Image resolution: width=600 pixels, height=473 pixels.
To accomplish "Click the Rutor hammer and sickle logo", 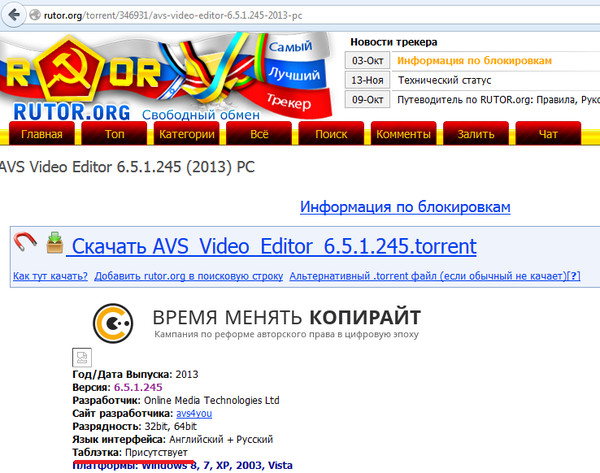I will [70, 68].
